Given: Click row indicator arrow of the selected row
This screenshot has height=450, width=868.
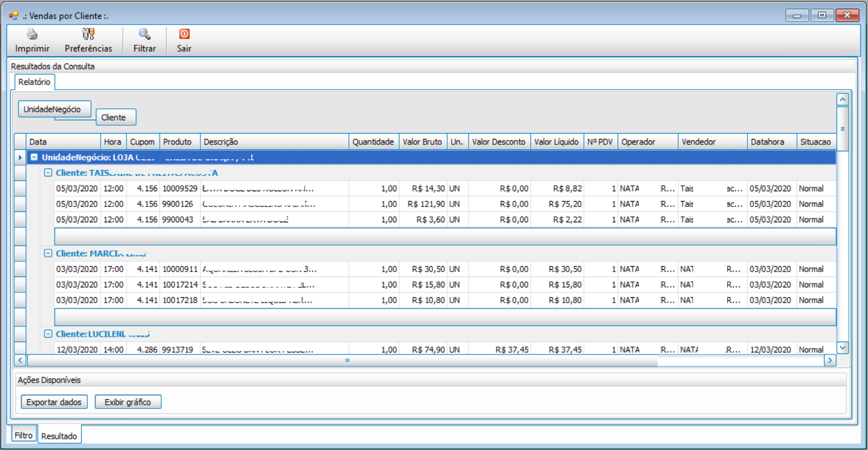Looking at the screenshot, I should tap(20, 157).
